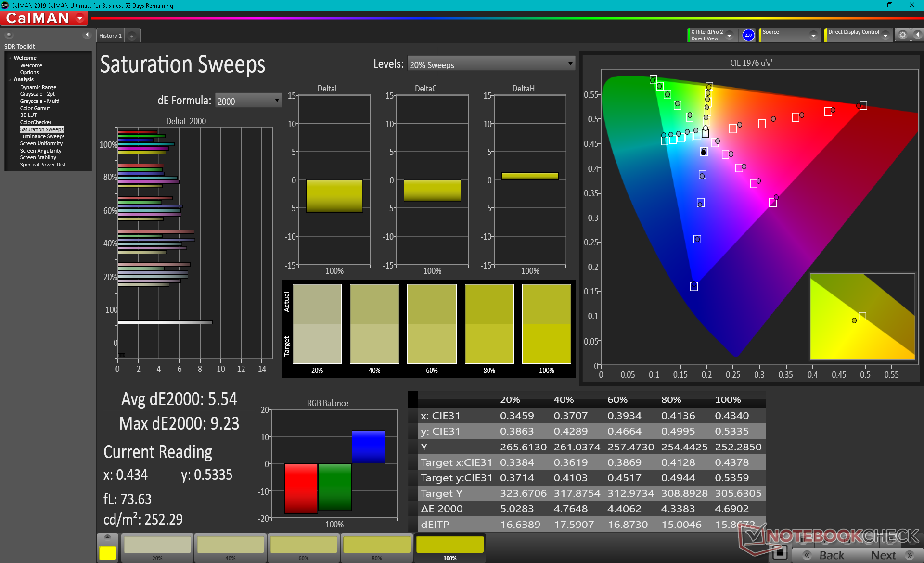Click the Back button
Screen dimensions: 924x563
coord(825,555)
